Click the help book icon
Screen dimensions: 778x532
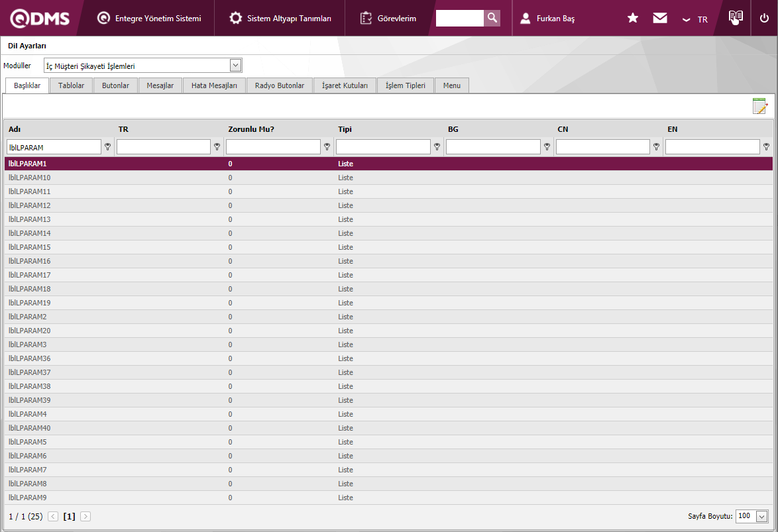735,18
